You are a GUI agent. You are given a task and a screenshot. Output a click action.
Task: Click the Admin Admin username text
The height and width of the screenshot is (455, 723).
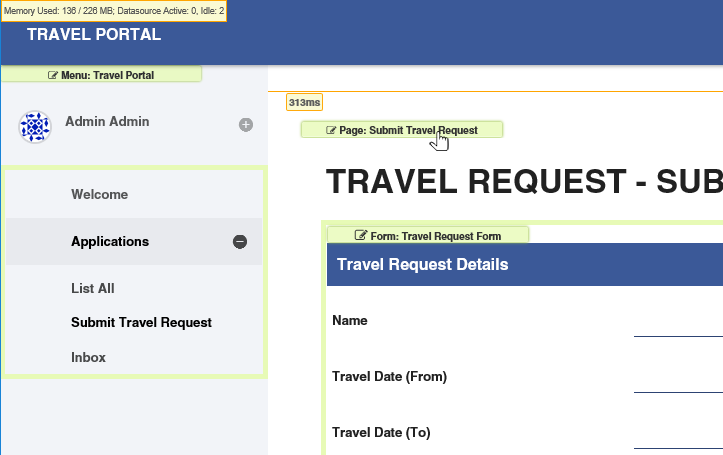[107, 122]
